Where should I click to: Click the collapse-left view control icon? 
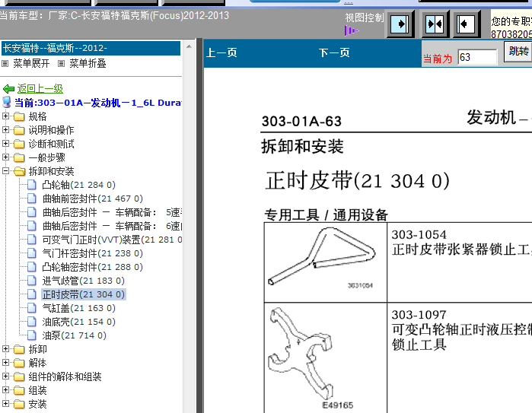click(x=466, y=24)
